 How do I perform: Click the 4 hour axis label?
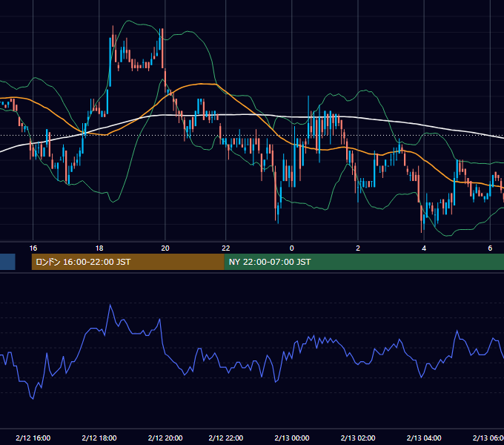click(424, 248)
